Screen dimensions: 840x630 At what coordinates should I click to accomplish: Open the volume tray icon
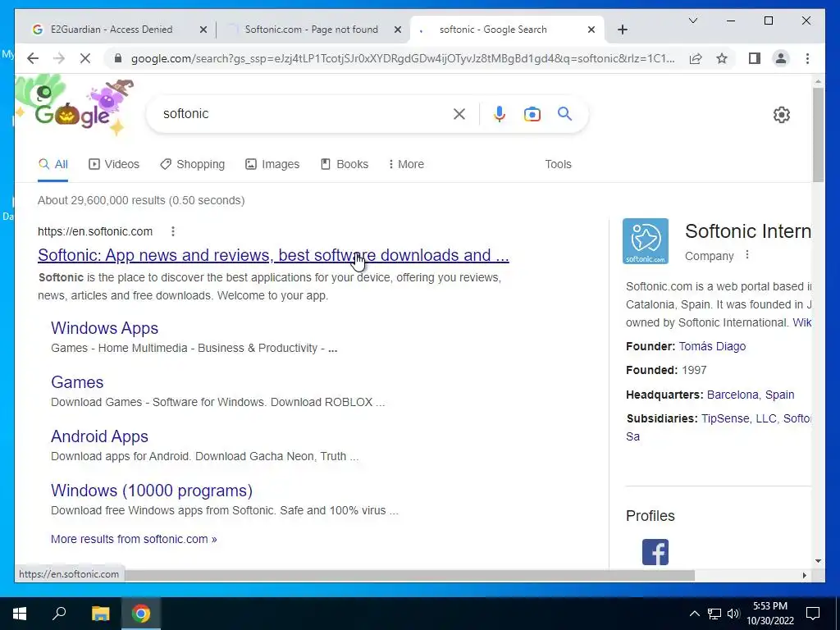pyautogui.click(x=733, y=614)
